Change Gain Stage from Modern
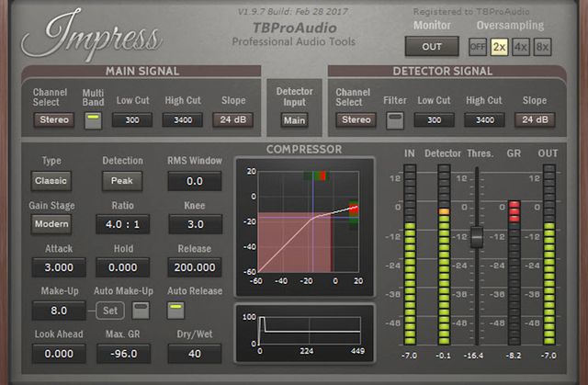The image size is (588, 385). [51, 224]
